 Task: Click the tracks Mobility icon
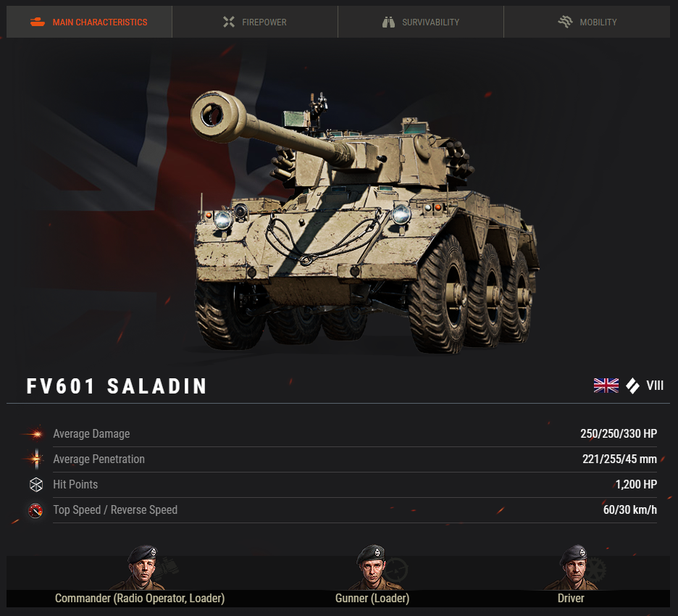coord(565,21)
